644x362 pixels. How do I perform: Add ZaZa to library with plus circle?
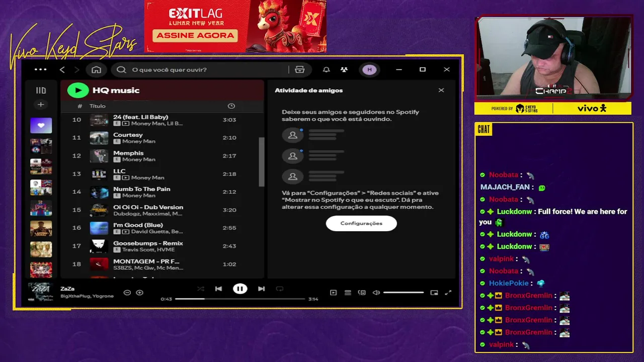point(140,293)
